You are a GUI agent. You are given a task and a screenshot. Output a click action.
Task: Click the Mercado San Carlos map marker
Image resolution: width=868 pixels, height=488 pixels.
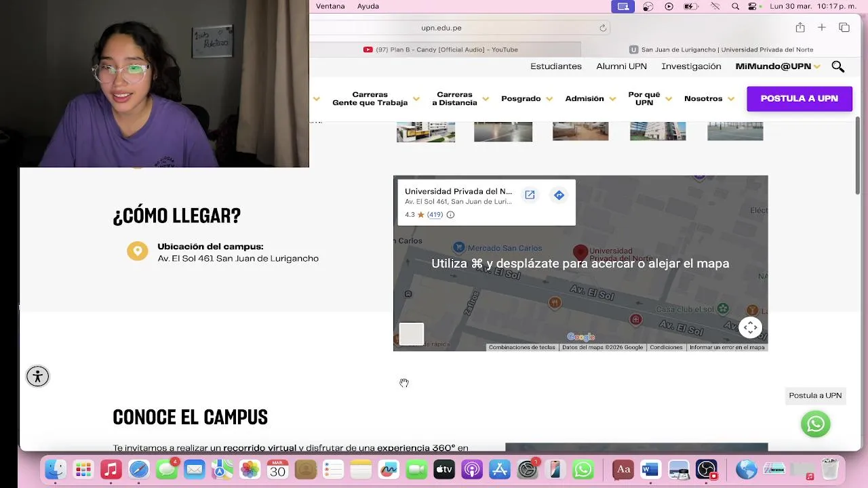(x=459, y=248)
